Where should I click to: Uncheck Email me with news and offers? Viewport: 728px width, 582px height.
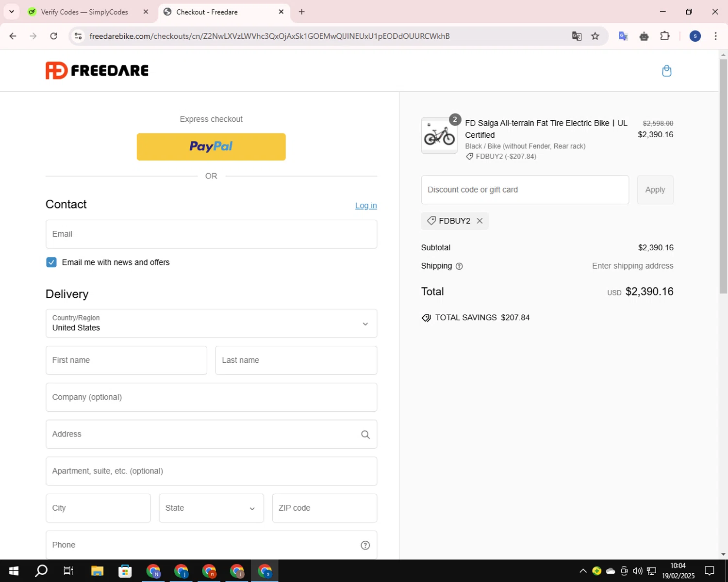pyautogui.click(x=51, y=262)
